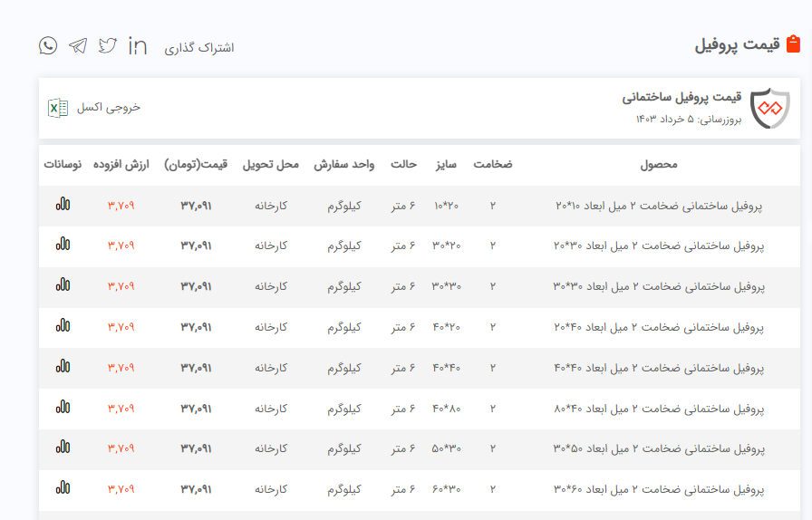Share page via WhatsApp icon
The image size is (812, 520).
(48, 45)
